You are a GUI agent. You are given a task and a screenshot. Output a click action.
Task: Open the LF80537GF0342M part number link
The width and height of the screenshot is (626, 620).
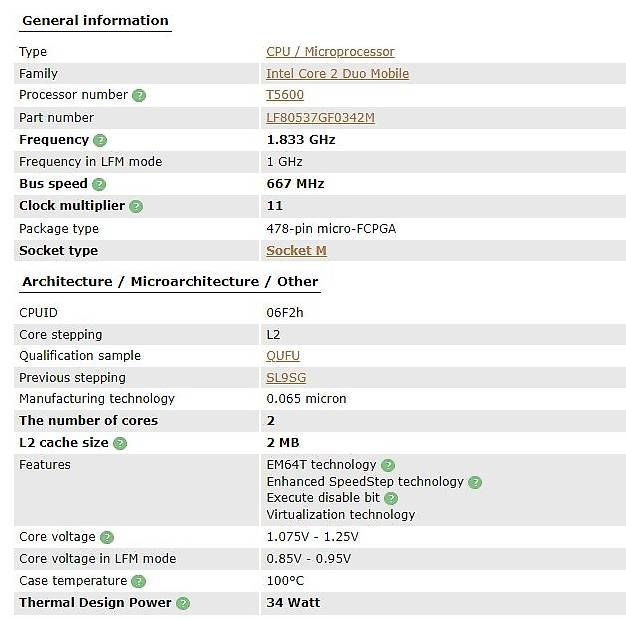coord(320,118)
